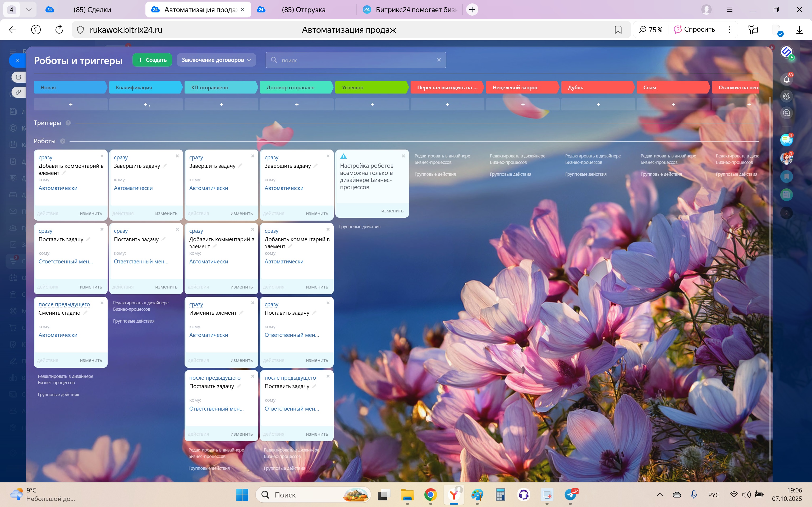
Task: Open Telegram from the taskbar
Action: pyautogui.click(x=570, y=495)
